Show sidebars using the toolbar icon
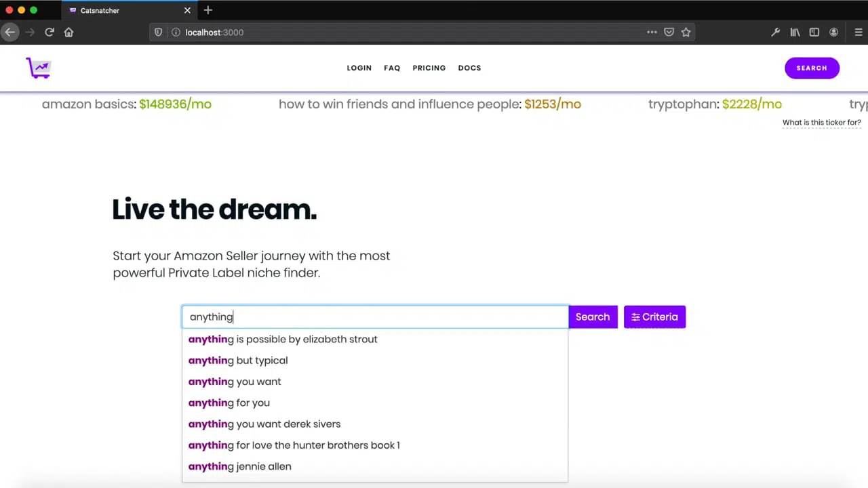This screenshot has width=868, height=488. click(814, 32)
